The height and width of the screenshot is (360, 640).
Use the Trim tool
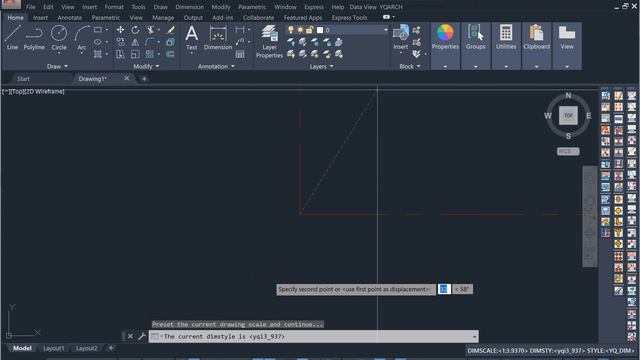click(x=151, y=30)
